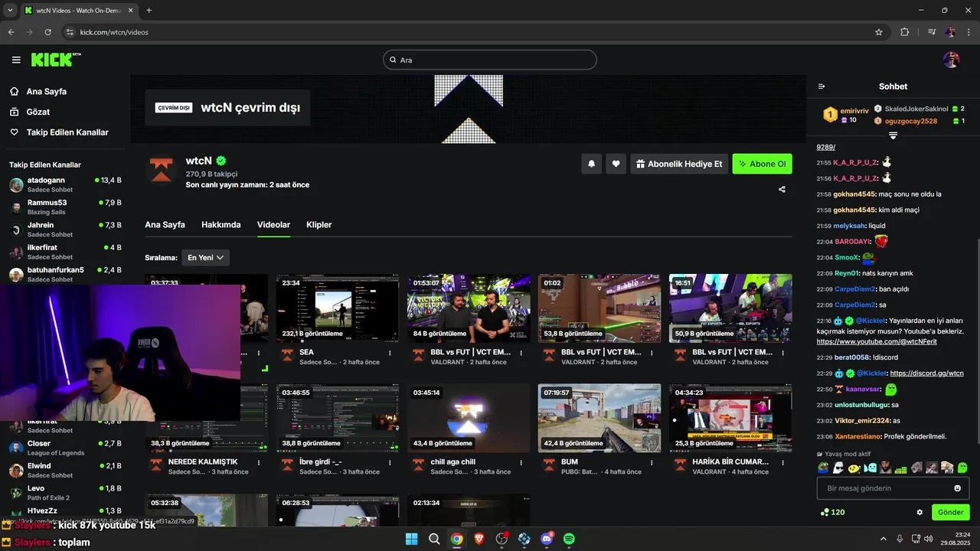Open the chill aga chill thumbnail
980x551 pixels.
[469, 418]
